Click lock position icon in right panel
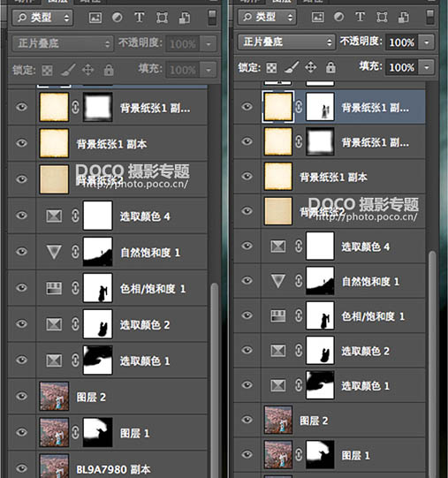The height and width of the screenshot is (478, 448). [x=310, y=67]
